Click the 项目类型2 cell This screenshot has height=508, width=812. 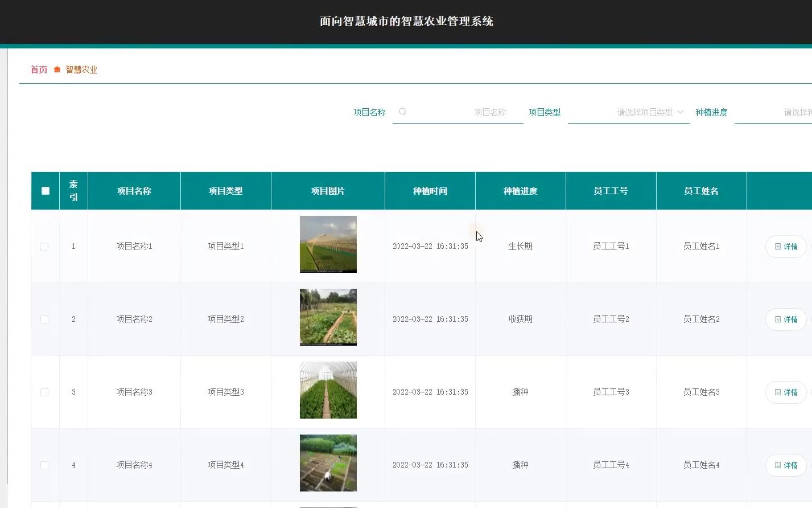pyautogui.click(x=226, y=319)
